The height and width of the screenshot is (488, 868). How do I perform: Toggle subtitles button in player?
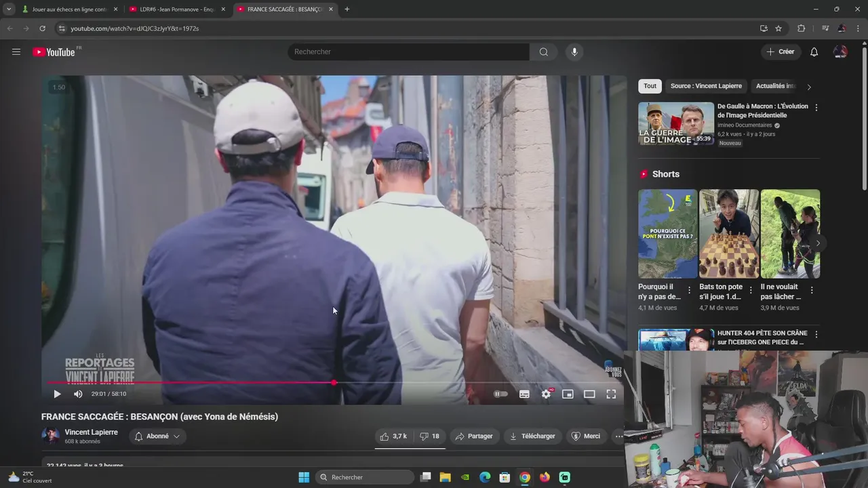click(524, 394)
